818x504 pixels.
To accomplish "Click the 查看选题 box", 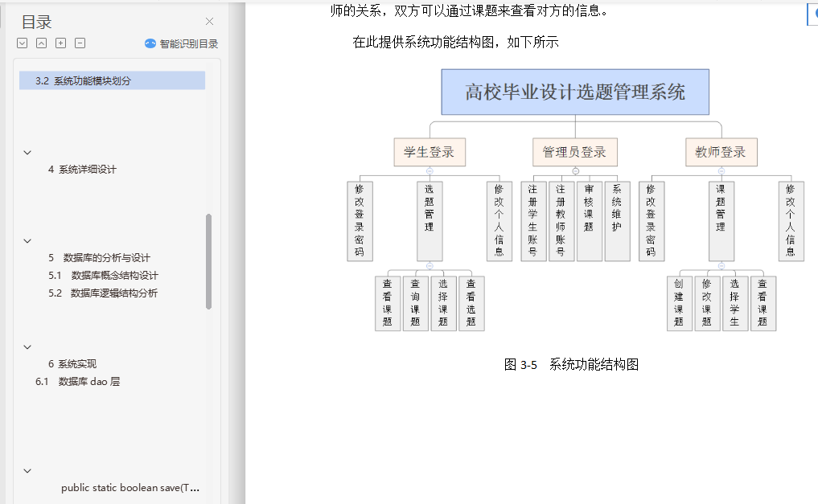I will 471,303.
